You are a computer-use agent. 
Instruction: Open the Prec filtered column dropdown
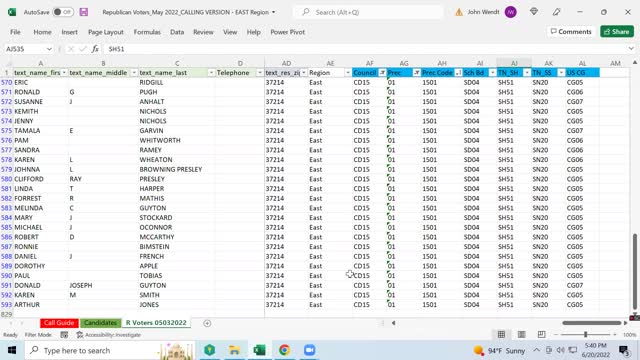coord(416,73)
